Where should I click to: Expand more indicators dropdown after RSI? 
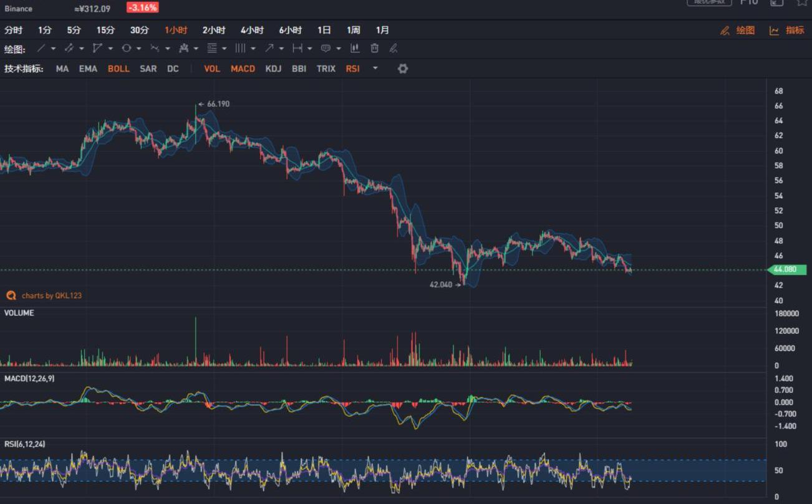[x=375, y=68]
